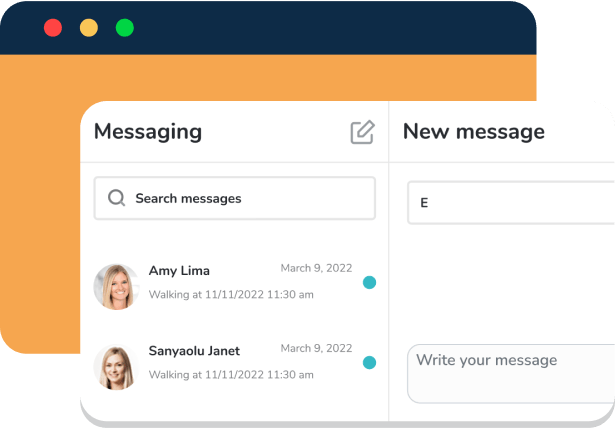Click the magnifying glass search icon
Image resolution: width=615 pixels, height=428 pixels.
117,198
